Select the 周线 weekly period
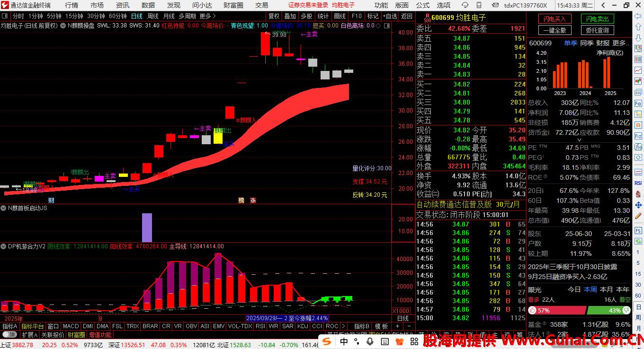This screenshot has height=349, width=644. click(152, 16)
